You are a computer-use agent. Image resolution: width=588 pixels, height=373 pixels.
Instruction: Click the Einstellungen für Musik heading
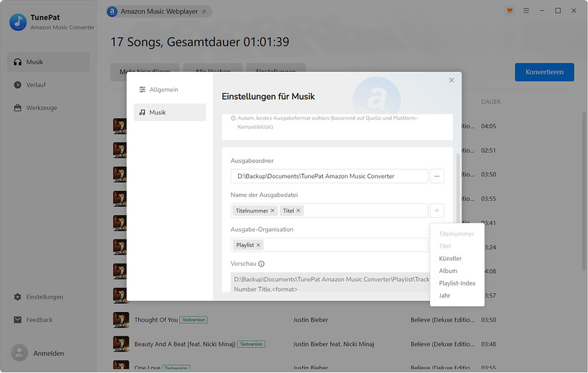click(x=268, y=97)
